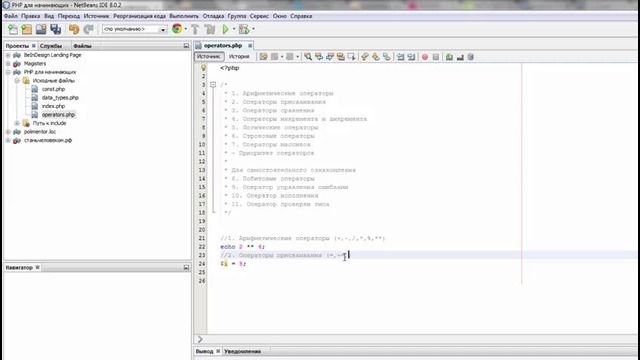Select const.php in the project tree
Image resolution: width=640 pixels, height=360 pixels.
pyautogui.click(x=53, y=89)
